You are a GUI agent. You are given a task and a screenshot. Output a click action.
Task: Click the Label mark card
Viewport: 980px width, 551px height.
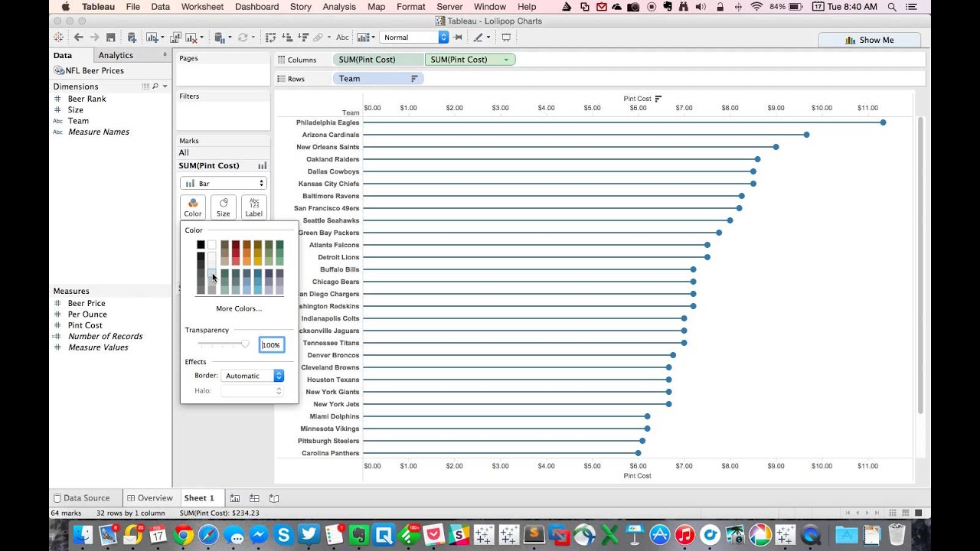click(254, 207)
